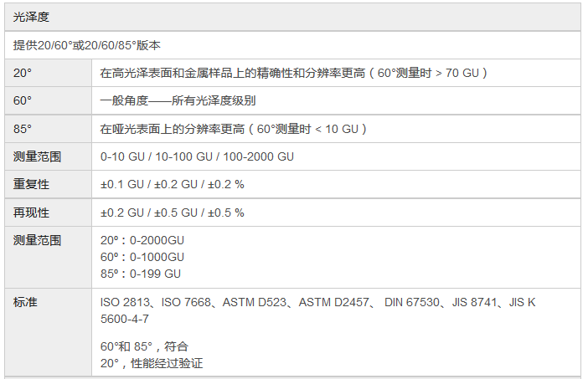The image size is (588, 379).
Task: Select the 60º：0-1000GU range line
Action: point(142,257)
